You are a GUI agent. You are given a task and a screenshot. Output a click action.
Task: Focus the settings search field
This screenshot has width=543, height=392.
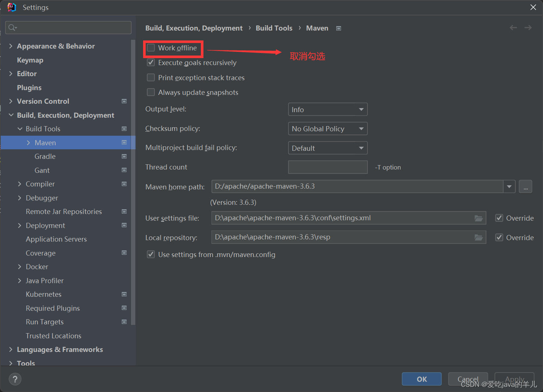point(68,28)
